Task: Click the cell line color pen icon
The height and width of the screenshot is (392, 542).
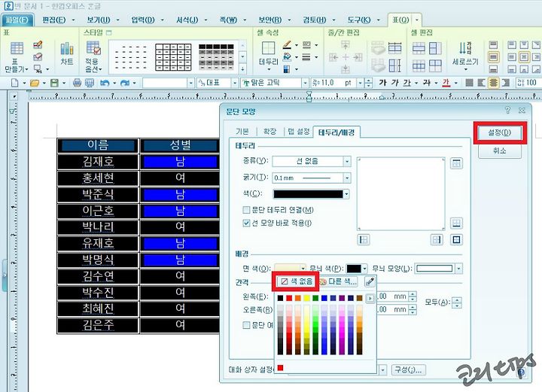Action: click(287, 44)
